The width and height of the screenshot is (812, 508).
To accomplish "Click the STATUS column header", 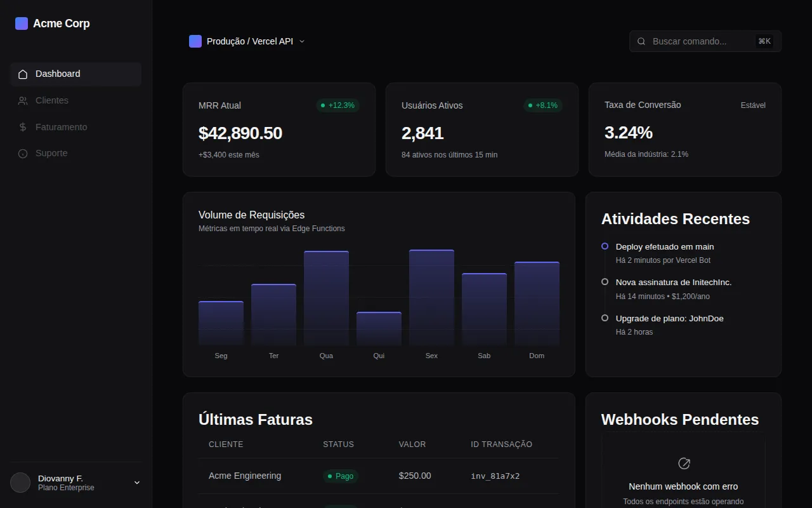I will [x=338, y=444].
